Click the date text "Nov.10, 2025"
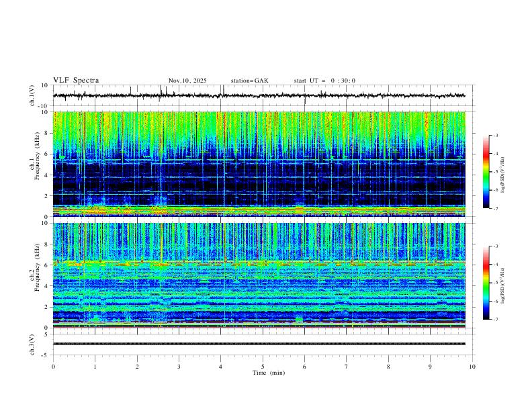532x411 pixels. click(x=187, y=81)
